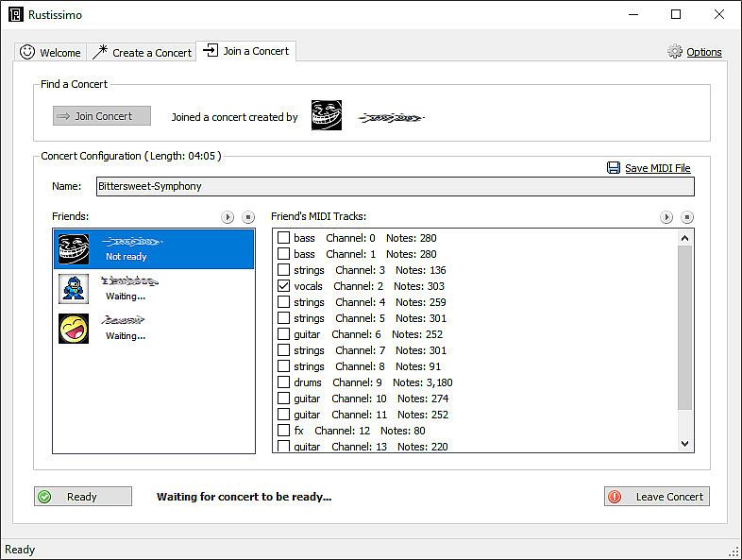The image size is (742, 560).
Task: Open the Create a Concert tab
Action: pos(142,53)
